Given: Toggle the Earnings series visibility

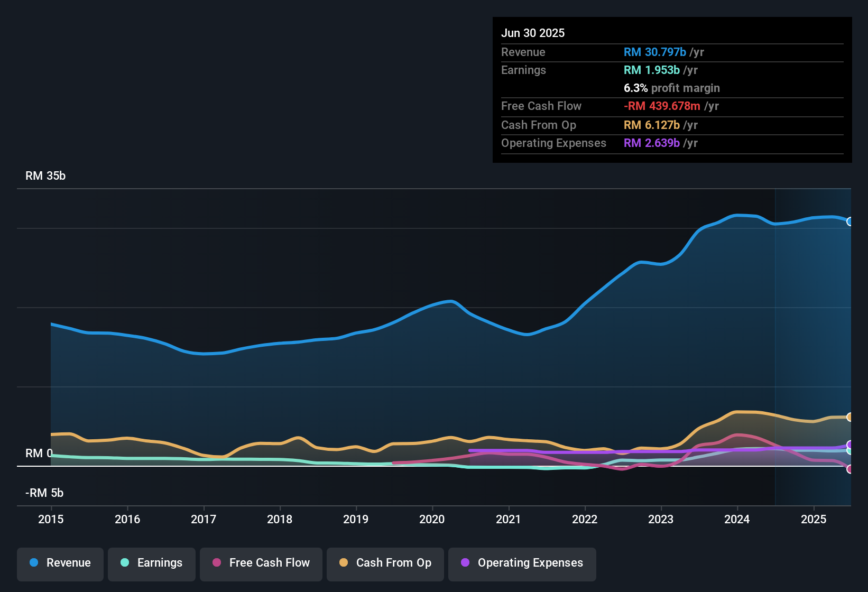Looking at the screenshot, I should pos(152,563).
